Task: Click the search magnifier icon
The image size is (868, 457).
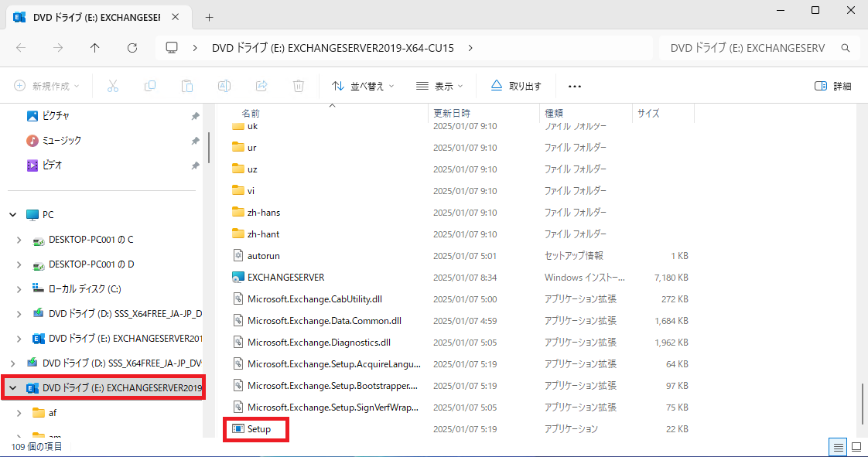Action: pyautogui.click(x=846, y=48)
